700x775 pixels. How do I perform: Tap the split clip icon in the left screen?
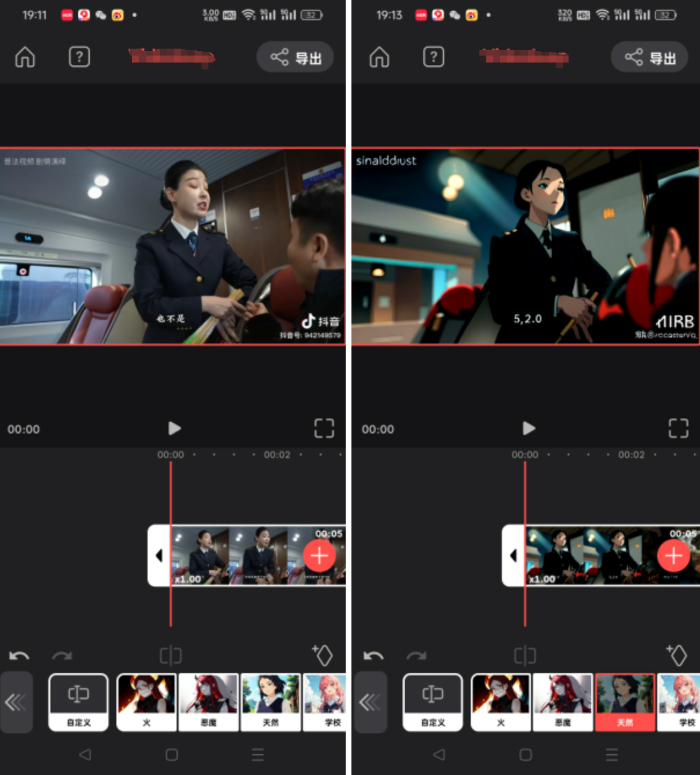pyautogui.click(x=171, y=656)
